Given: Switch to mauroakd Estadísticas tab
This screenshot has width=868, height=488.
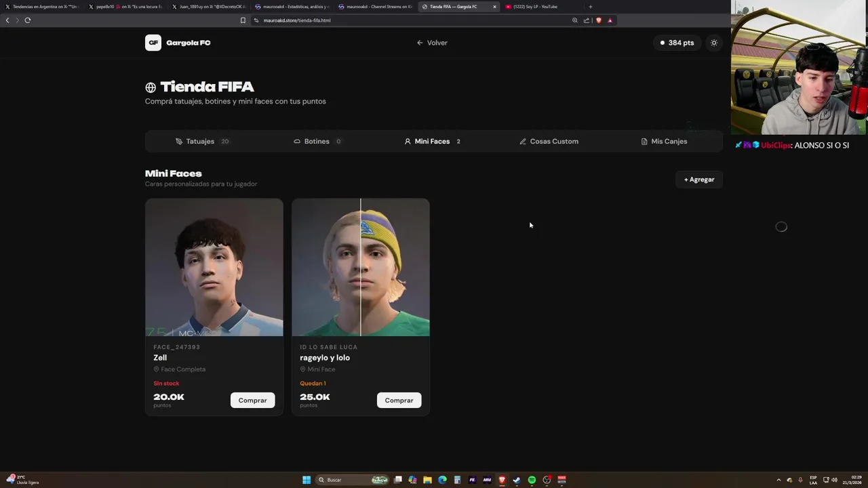Looking at the screenshot, I should 291,7.
